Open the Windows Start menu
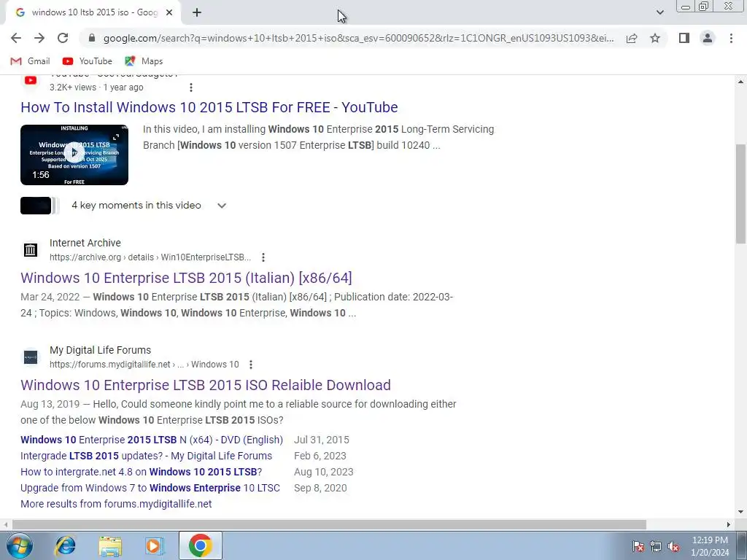 click(x=19, y=545)
